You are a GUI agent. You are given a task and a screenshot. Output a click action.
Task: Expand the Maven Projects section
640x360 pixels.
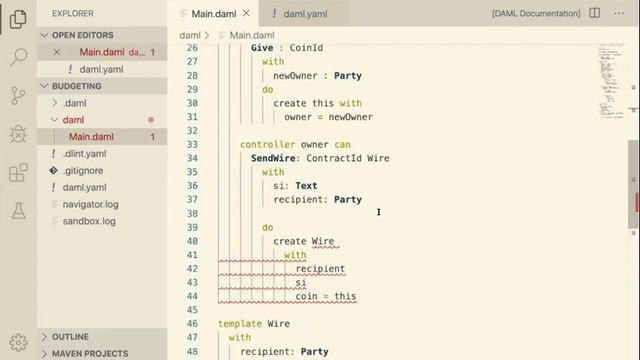click(x=102, y=353)
